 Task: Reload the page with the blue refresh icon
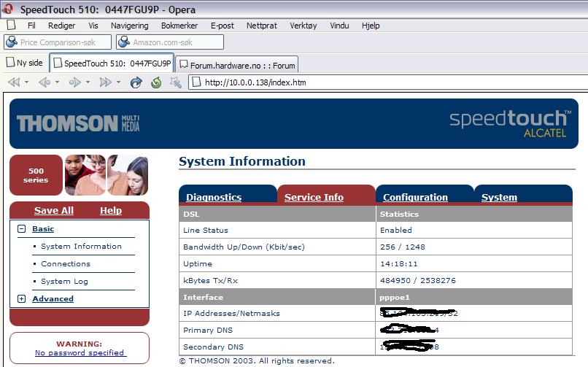(136, 82)
